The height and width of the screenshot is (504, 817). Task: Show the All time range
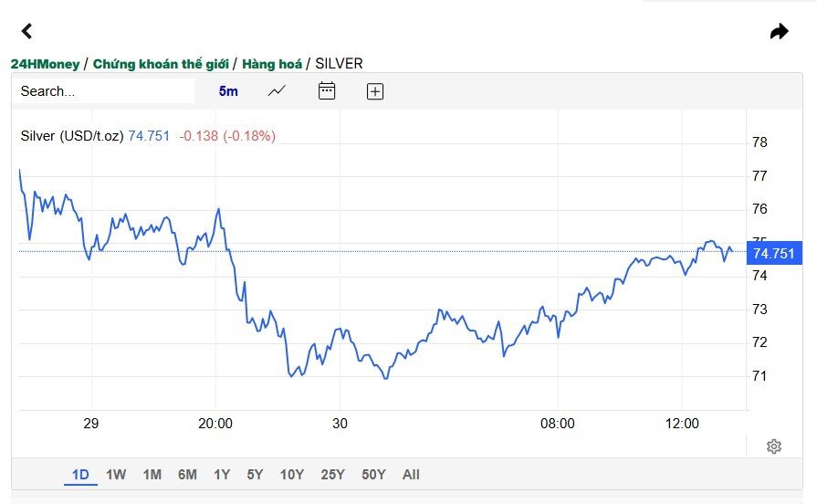[411, 474]
